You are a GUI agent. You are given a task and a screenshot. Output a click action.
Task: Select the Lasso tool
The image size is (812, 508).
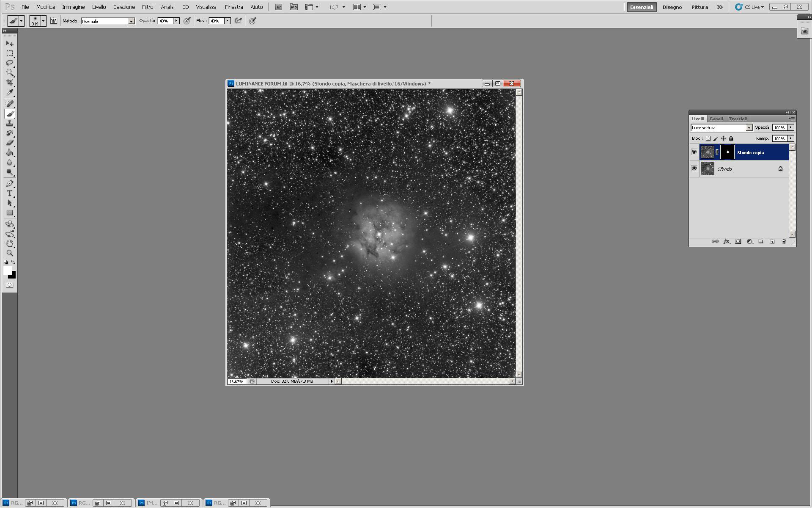[x=10, y=63]
